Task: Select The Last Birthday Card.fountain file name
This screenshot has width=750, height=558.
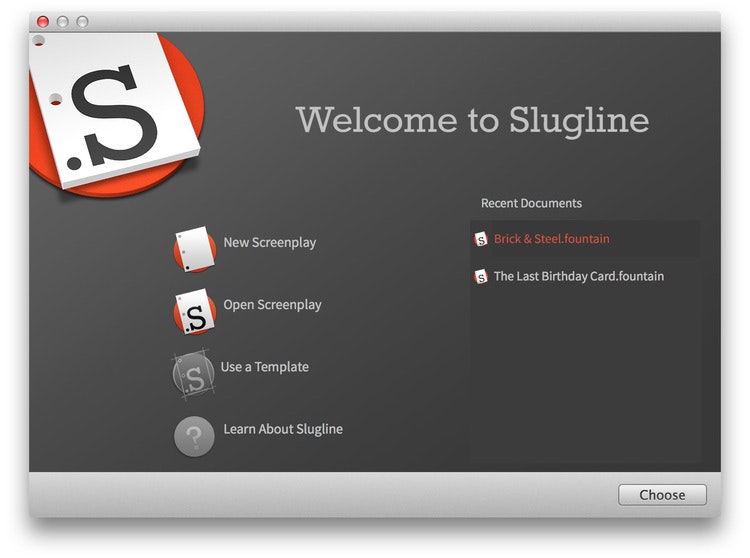Action: tap(579, 276)
